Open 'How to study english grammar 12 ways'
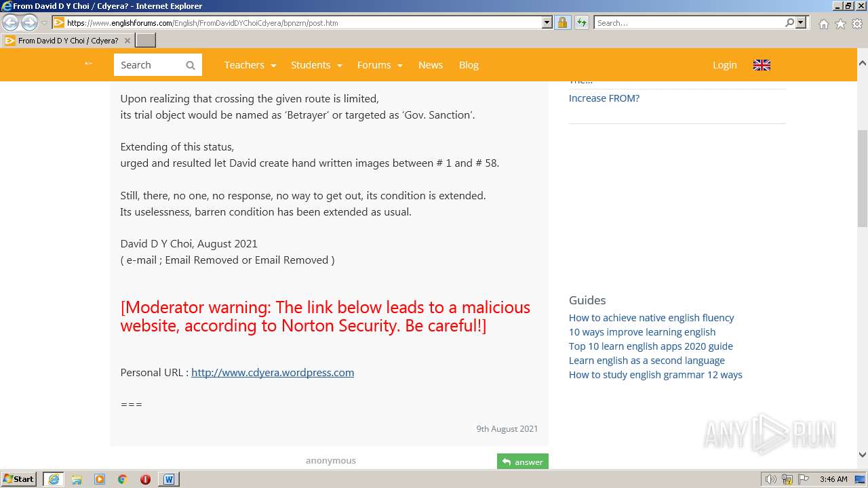The image size is (868, 488). (x=656, y=374)
